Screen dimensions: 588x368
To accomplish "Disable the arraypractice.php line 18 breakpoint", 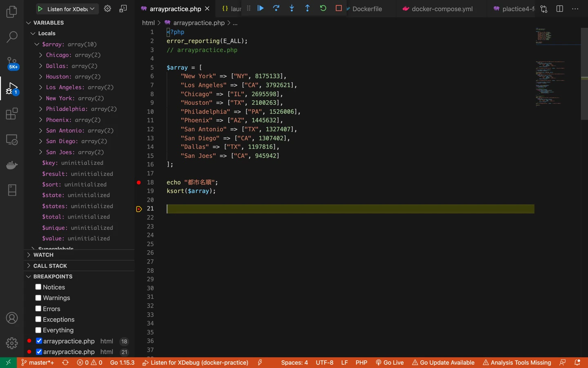I will 39,341.
